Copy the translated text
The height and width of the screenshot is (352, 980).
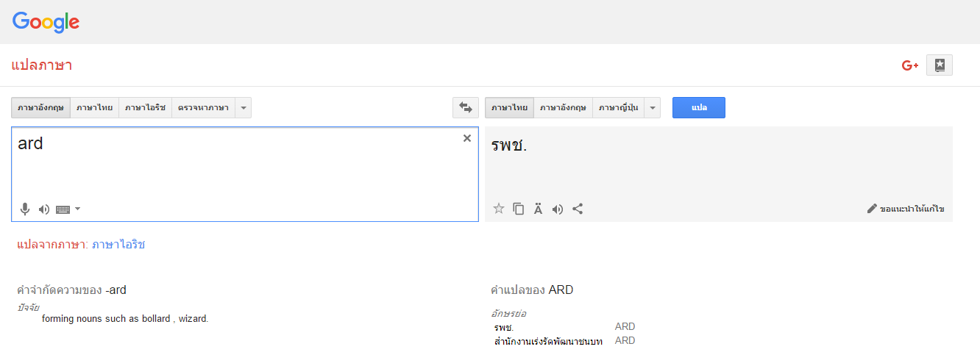click(519, 209)
